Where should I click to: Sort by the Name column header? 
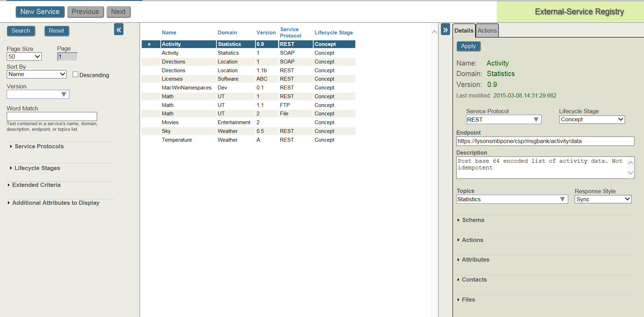click(x=169, y=33)
